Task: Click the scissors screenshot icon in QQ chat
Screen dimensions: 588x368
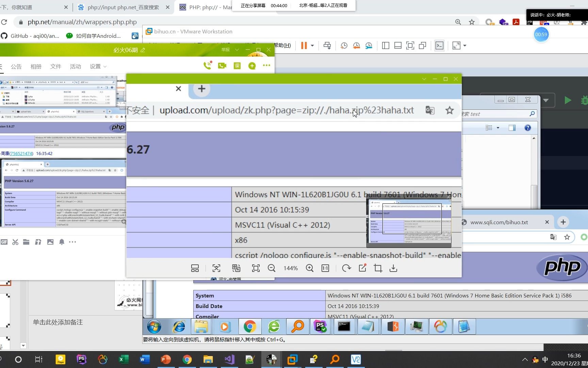Action: point(15,242)
